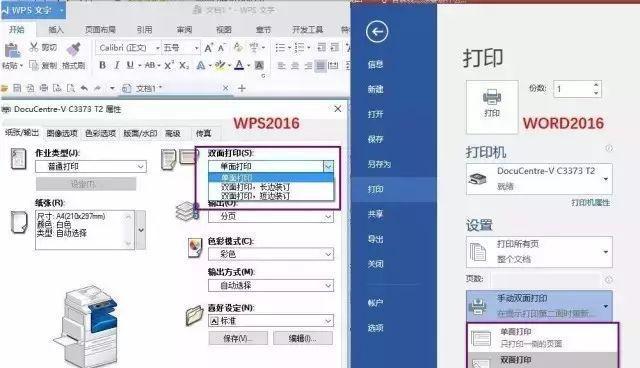
Task: Apply subscript X₂ formatting
Action: coord(184,65)
